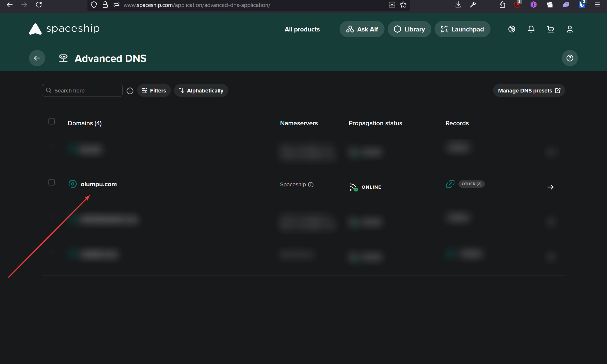Click the back arrow beside Advanced DNS

click(x=37, y=58)
